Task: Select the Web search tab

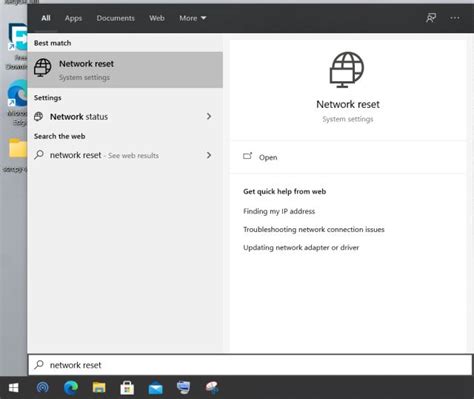Action: (x=157, y=18)
